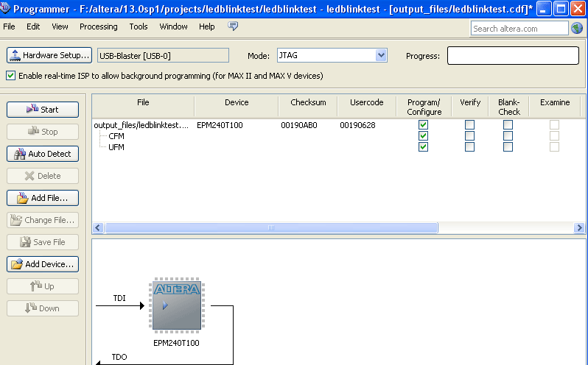Click the left scroll arrow of file list
Screen dimensions: 588x365
tap(98, 227)
